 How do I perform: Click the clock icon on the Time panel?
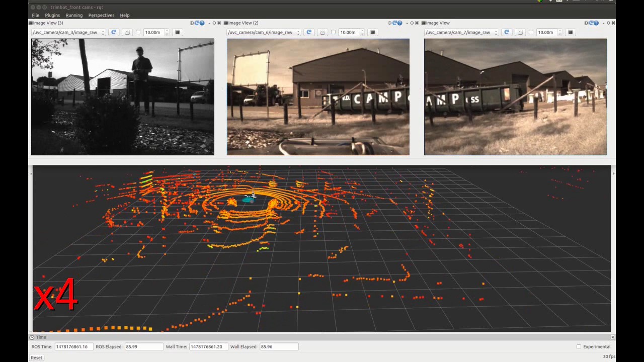[32, 337]
